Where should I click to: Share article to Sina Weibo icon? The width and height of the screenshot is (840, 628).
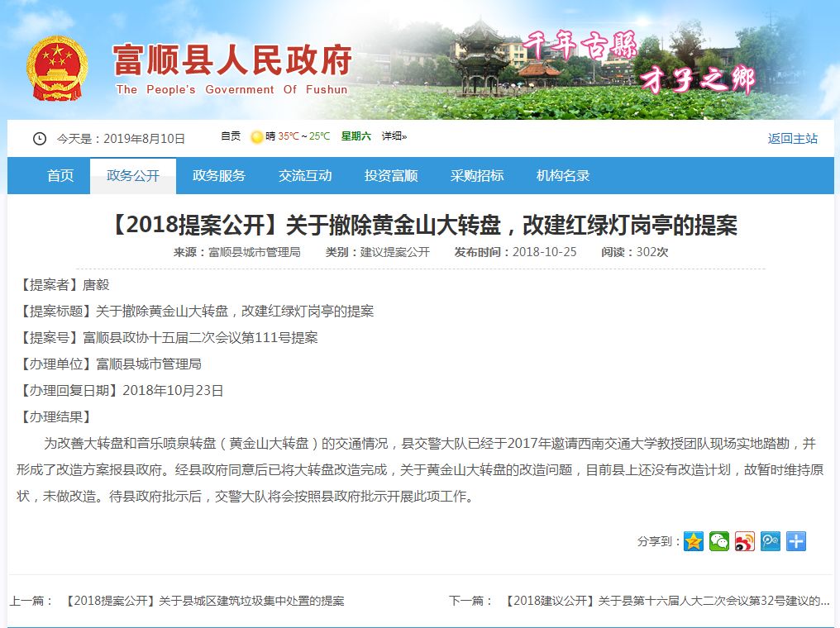[x=745, y=541]
